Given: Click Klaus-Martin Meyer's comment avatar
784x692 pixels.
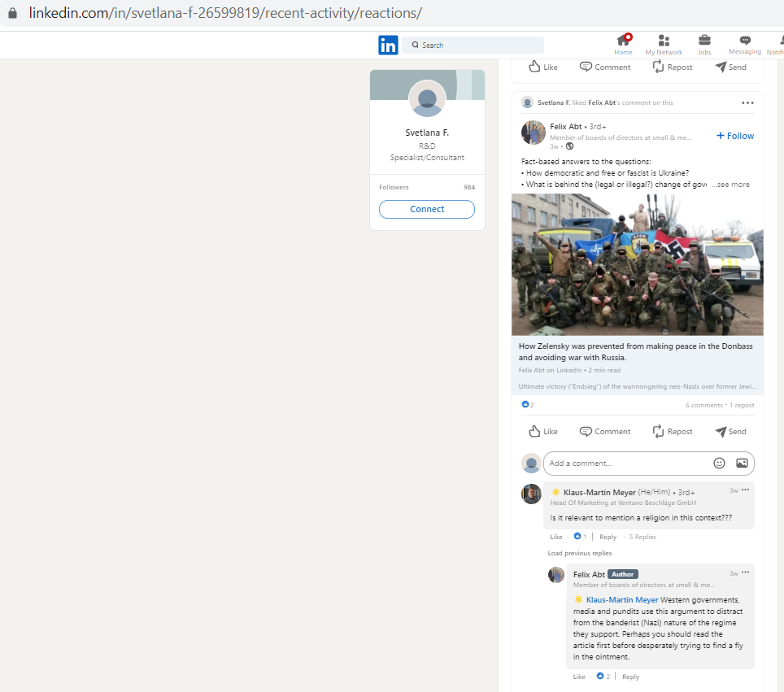Looking at the screenshot, I should tap(532, 494).
